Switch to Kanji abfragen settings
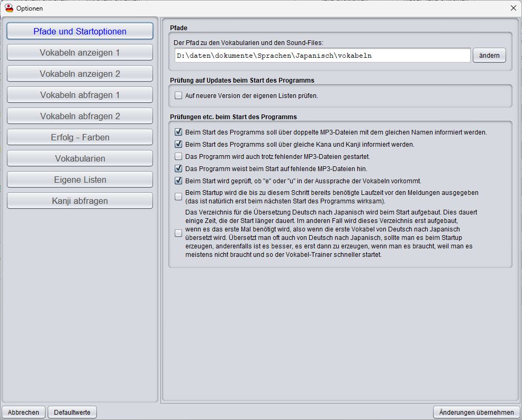The width and height of the screenshot is (522, 420). coord(80,201)
